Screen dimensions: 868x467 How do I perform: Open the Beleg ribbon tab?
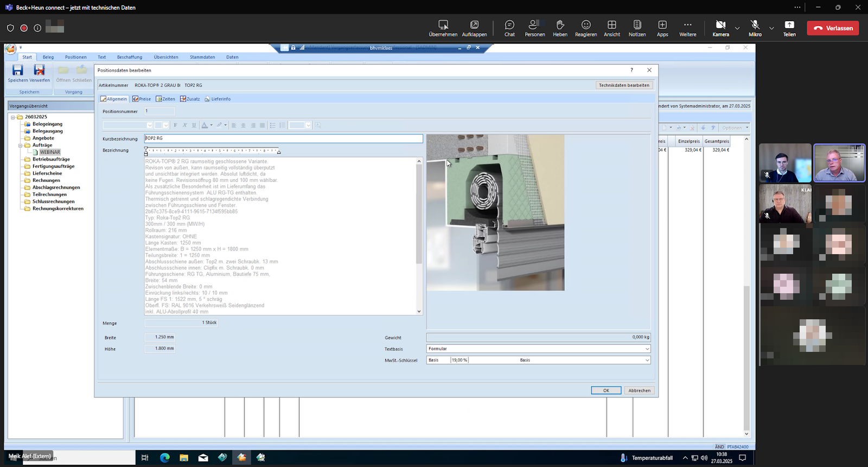[x=48, y=57]
